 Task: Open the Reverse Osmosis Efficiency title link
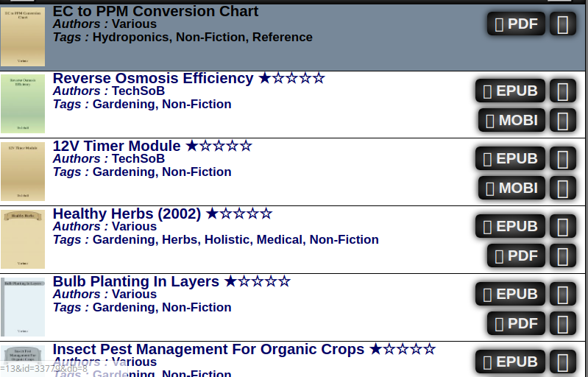(153, 78)
